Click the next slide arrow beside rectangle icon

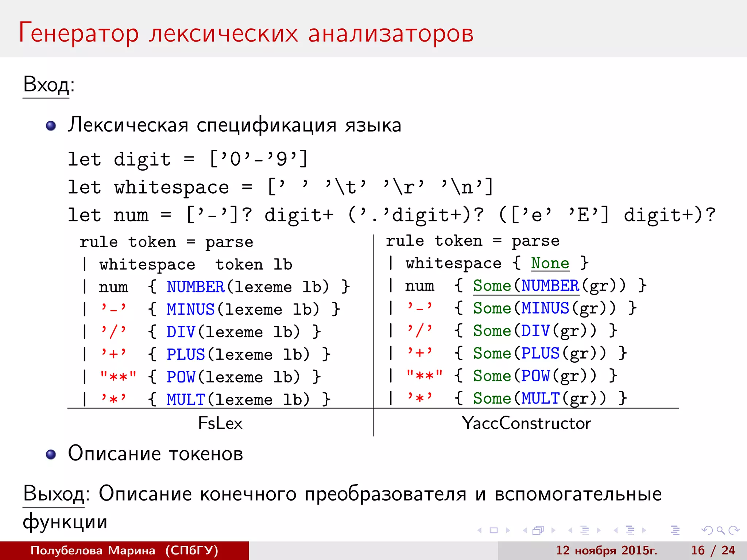[x=508, y=530]
